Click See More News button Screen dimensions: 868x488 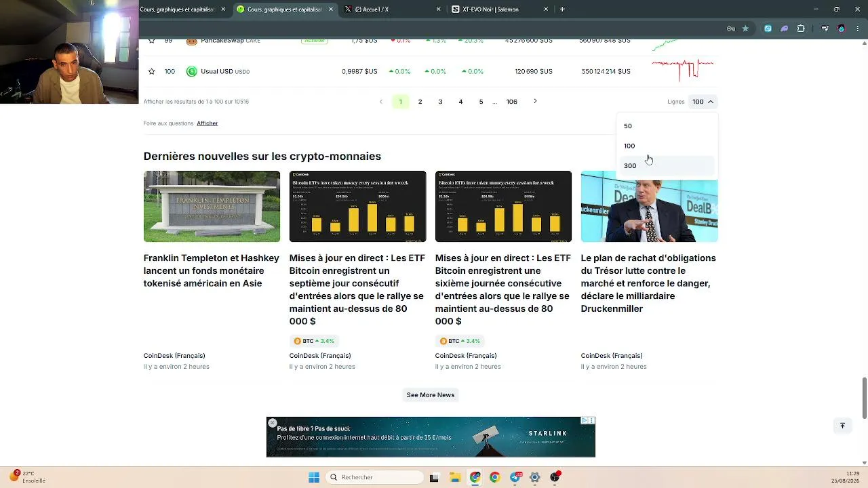pos(431,395)
